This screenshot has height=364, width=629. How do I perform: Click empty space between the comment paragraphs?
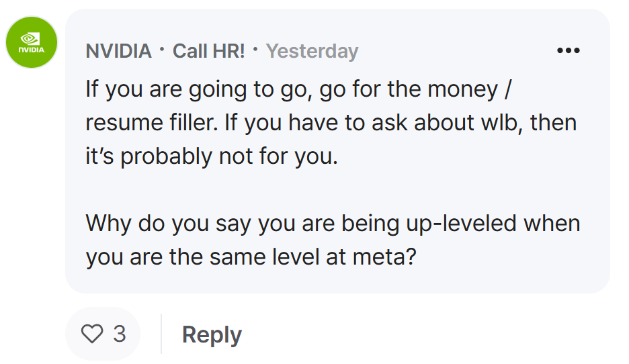(333, 189)
